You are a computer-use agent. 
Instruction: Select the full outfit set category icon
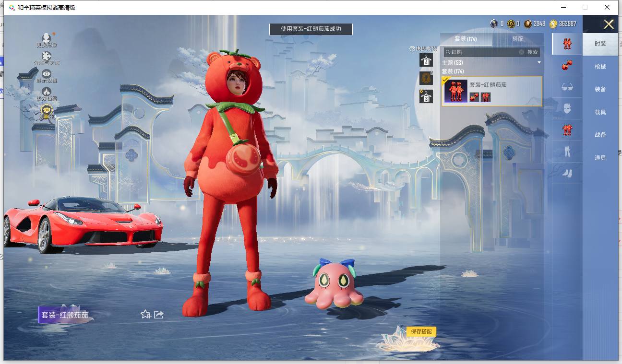[x=567, y=44]
